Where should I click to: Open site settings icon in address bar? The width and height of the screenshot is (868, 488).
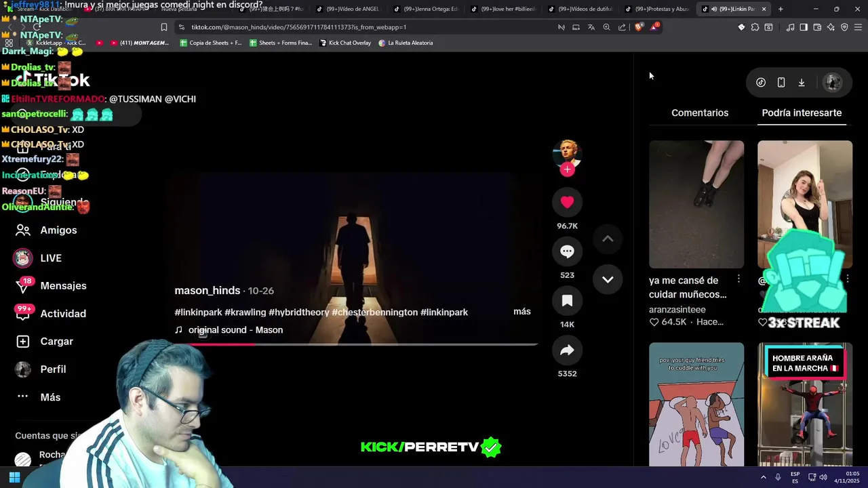click(181, 27)
